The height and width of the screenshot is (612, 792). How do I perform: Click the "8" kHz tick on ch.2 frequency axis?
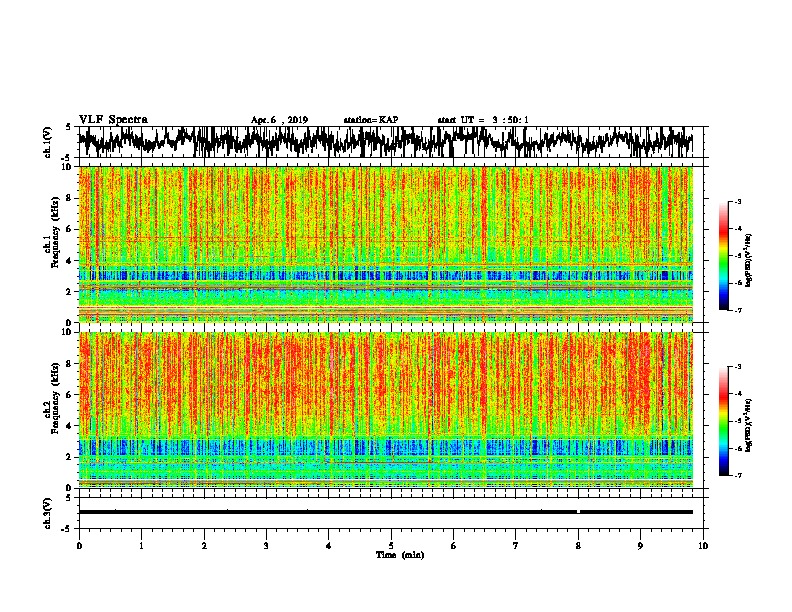pyautogui.click(x=69, y=363)
